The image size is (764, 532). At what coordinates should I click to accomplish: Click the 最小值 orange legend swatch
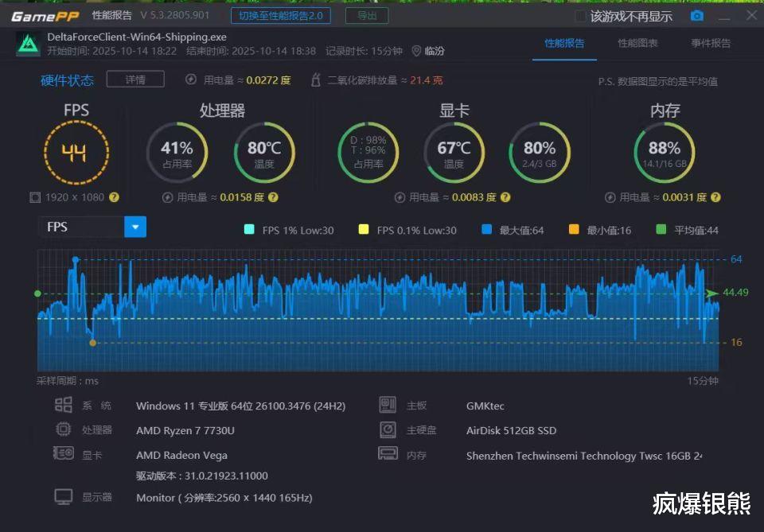click(x=574, y=229)
